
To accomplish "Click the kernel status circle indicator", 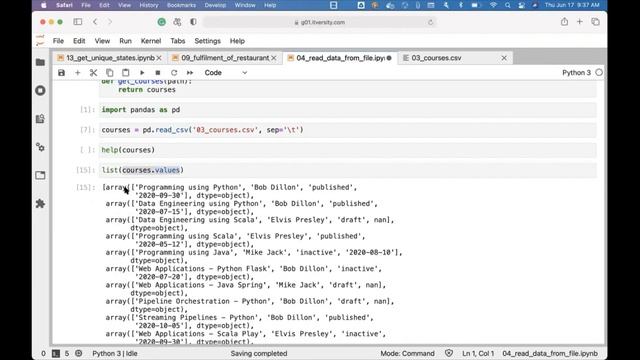I will tap(599, 73).
